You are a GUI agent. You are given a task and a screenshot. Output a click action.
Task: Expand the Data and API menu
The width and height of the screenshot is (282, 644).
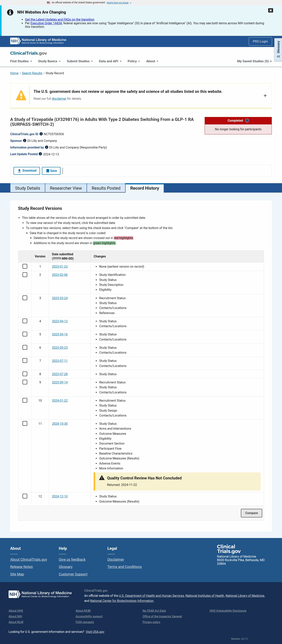110,61
